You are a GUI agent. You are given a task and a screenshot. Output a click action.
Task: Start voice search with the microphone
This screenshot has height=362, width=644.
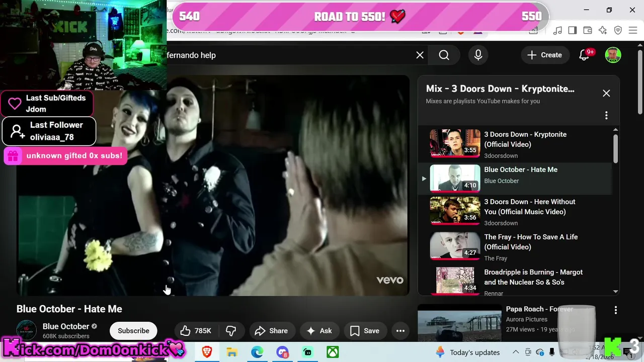tap(478, 55)
